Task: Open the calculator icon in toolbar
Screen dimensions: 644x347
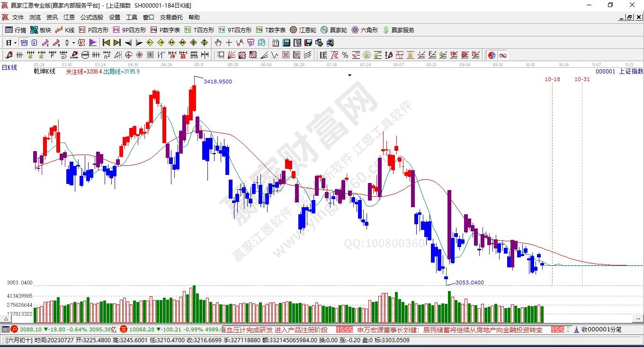Action: tap(286, 43)
